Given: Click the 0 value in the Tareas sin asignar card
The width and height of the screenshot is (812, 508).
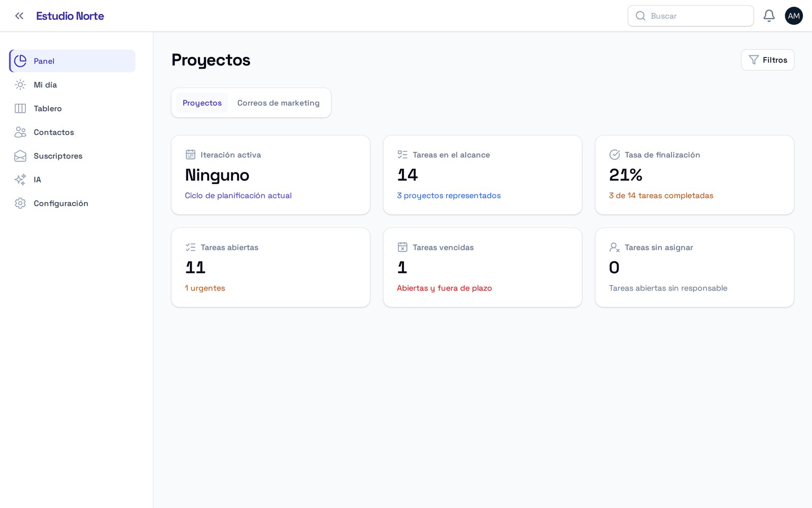Looking at the screenshot, I should pos(614,267).
